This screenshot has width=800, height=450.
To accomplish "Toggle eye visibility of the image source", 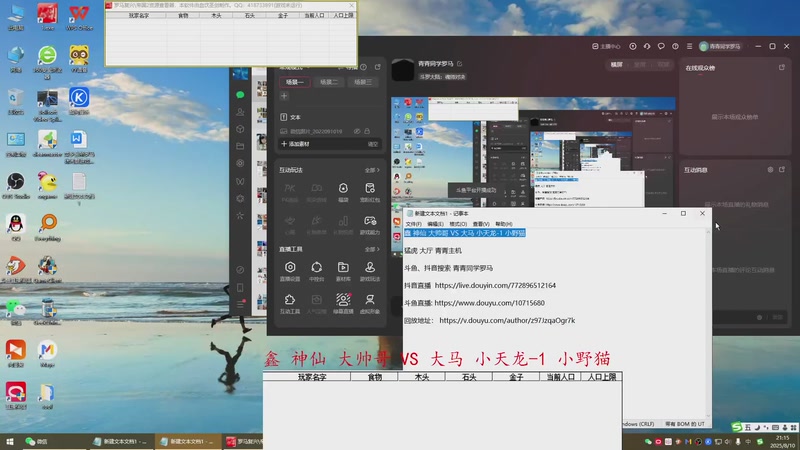I will pyautogui.click(x=357, y=131).
